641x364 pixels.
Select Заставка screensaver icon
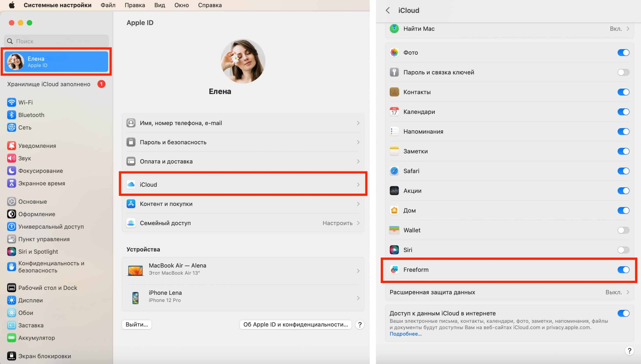[12, 325]
